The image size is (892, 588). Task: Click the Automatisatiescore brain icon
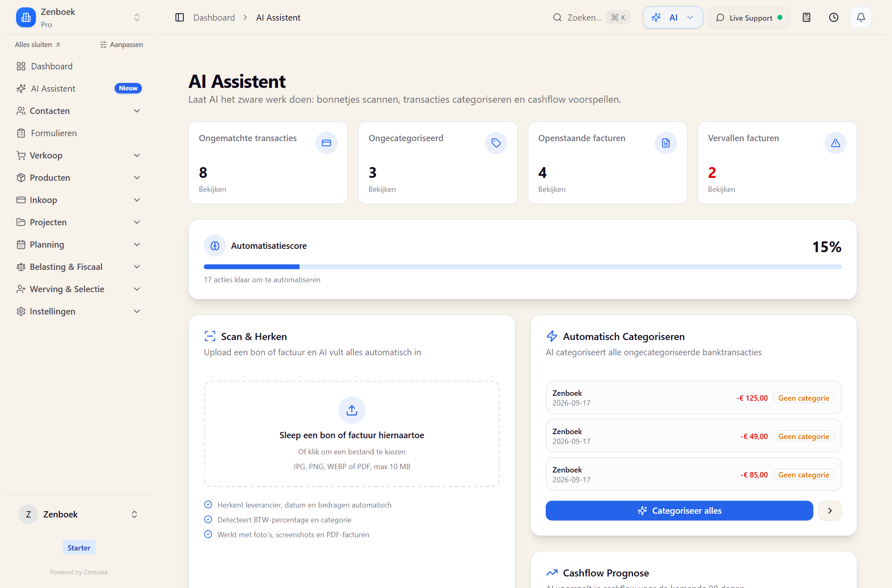point(215,246)
